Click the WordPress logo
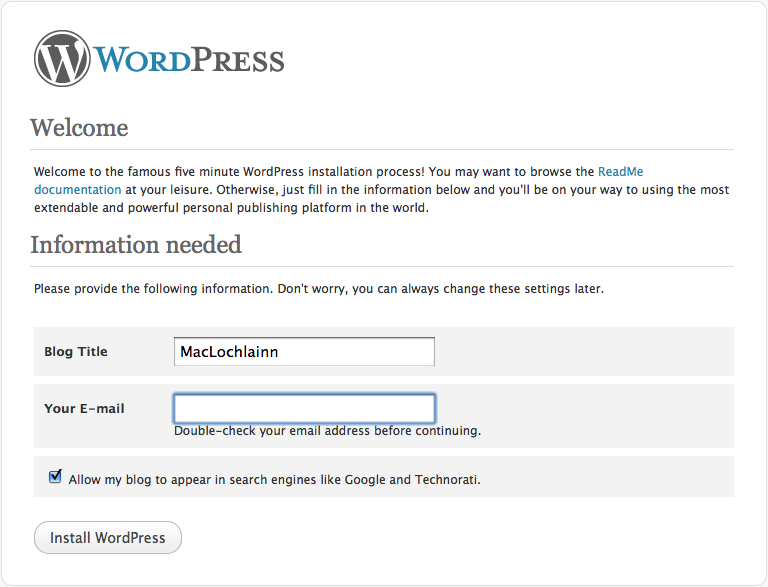The height and width of the screenshot is (587, 768). point(159,59)
